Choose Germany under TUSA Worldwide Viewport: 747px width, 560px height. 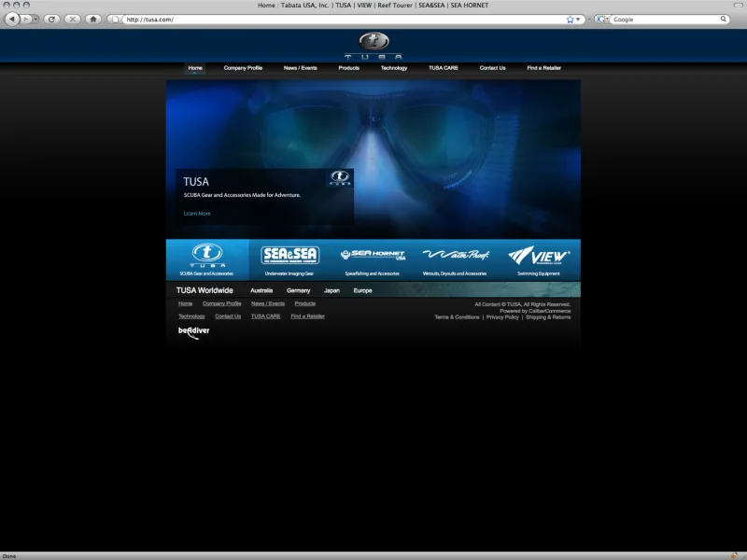click(x=298, y=290)
